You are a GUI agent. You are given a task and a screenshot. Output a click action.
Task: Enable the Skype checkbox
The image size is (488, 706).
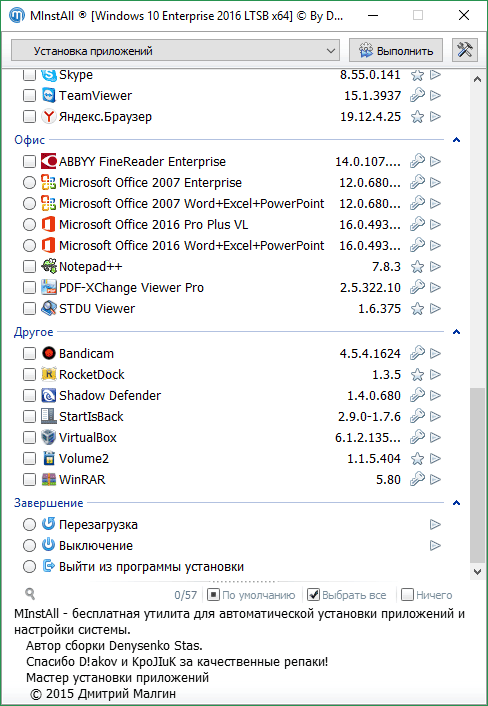pos(29,75)
